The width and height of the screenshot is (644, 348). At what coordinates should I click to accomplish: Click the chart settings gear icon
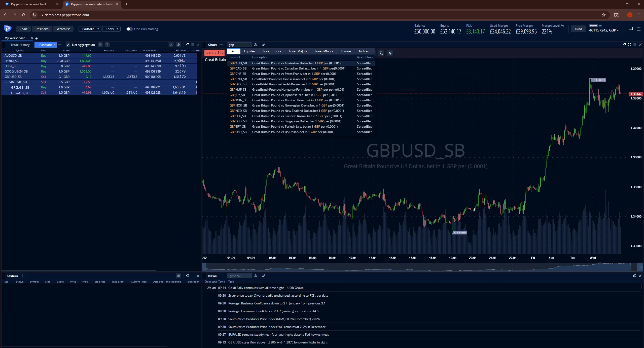[390, 53]
